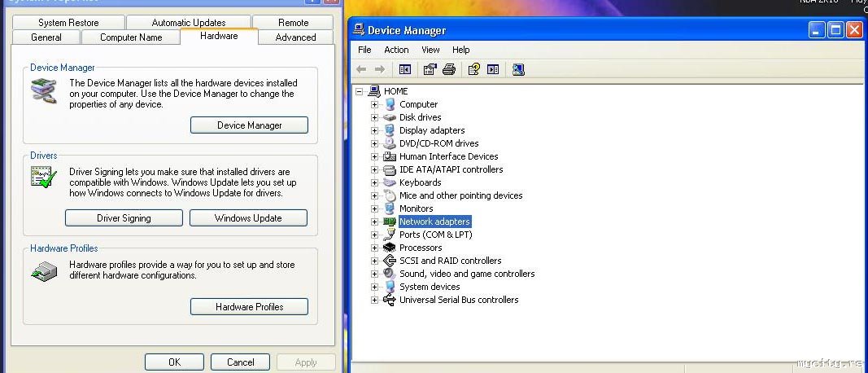The width and height of the screenshot is (868, 373).
Task: Select the HOME root label
Action: click(396, 91)
